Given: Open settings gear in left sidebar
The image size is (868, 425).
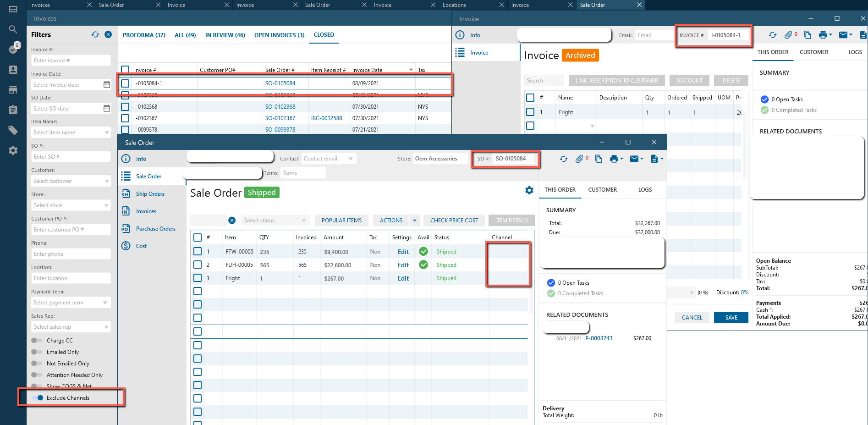Looking at the screenshot, I should pos(13,150).
